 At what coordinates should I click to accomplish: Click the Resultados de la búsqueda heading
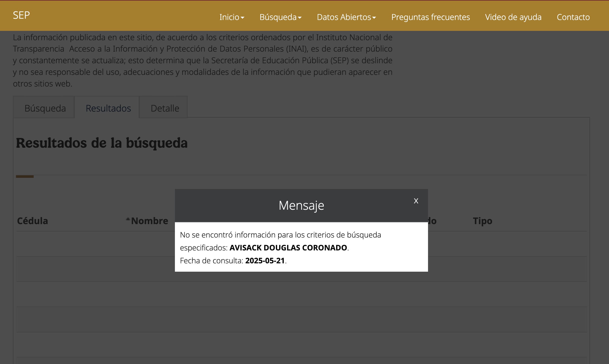101,143
